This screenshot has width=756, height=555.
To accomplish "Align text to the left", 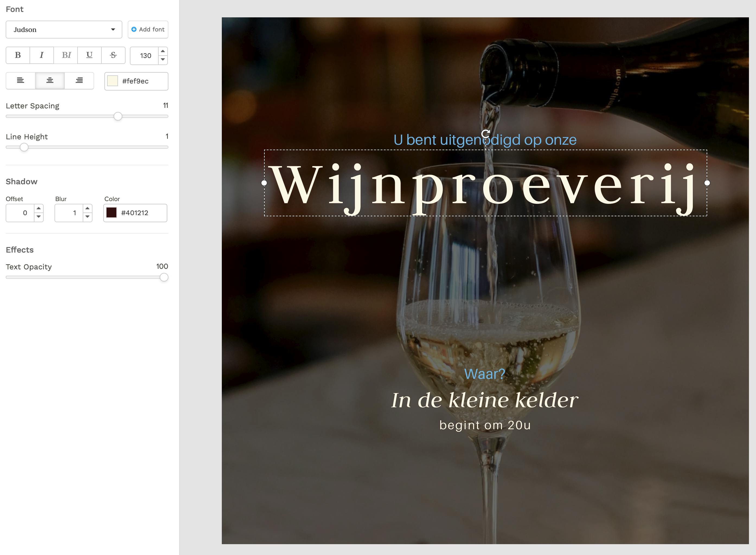I will 21,81.
